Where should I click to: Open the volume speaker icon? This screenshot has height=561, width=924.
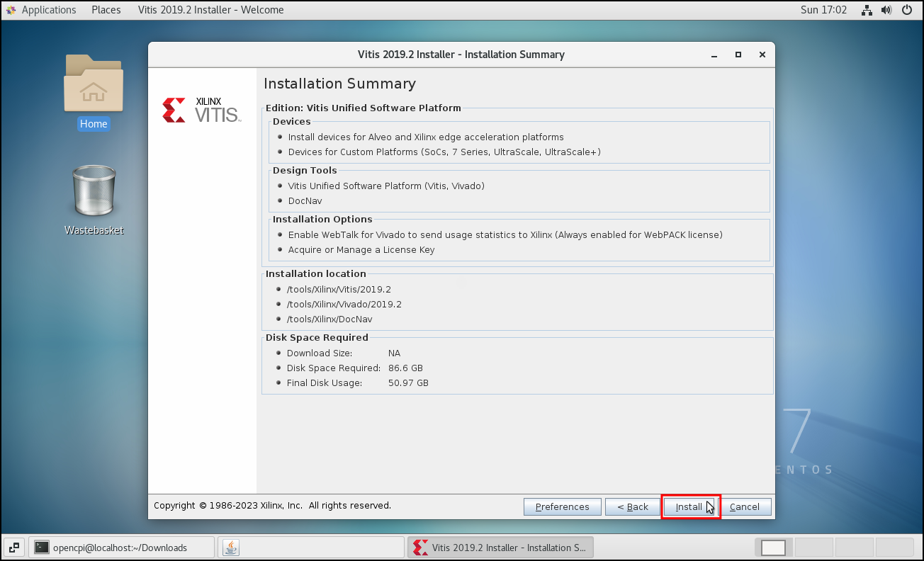click(x=886, y=10)
